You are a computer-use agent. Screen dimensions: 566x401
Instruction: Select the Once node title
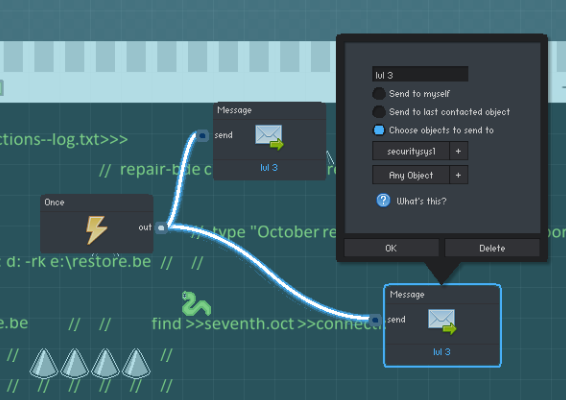coord(54,202)
